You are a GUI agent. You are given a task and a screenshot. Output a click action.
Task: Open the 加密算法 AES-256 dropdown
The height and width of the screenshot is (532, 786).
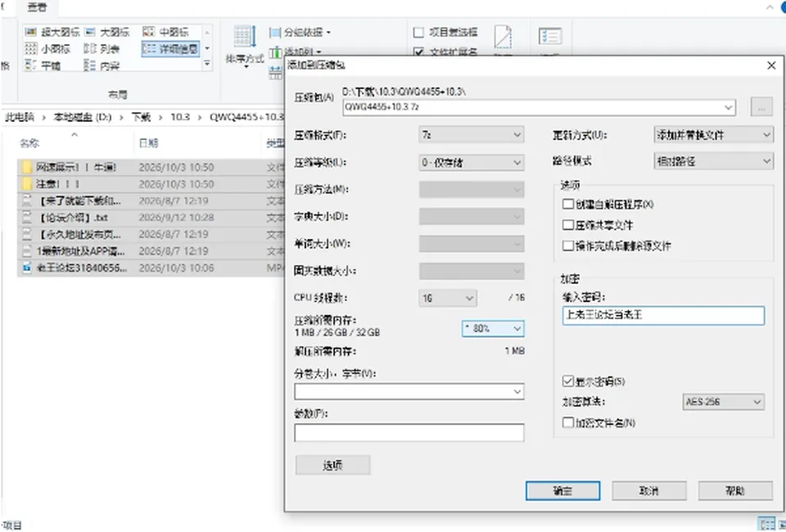[723, 402]
